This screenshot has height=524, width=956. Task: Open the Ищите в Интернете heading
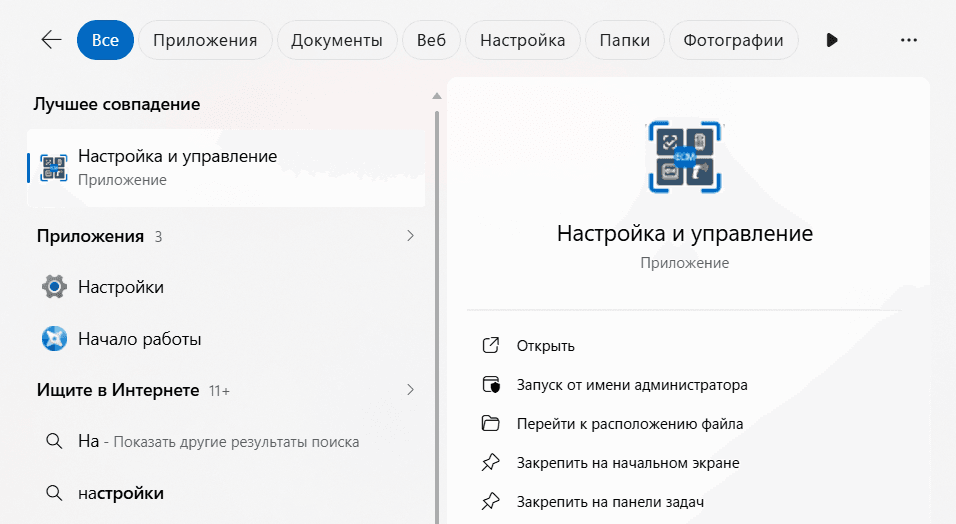coord(118,390)
